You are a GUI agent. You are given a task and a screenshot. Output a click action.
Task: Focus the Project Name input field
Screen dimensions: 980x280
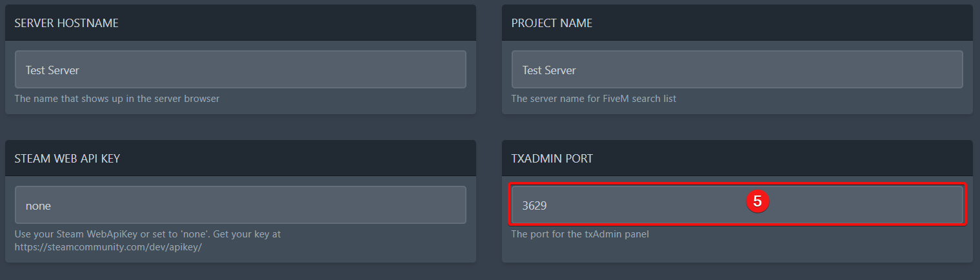pyautogui.click(x=737, y=70)
